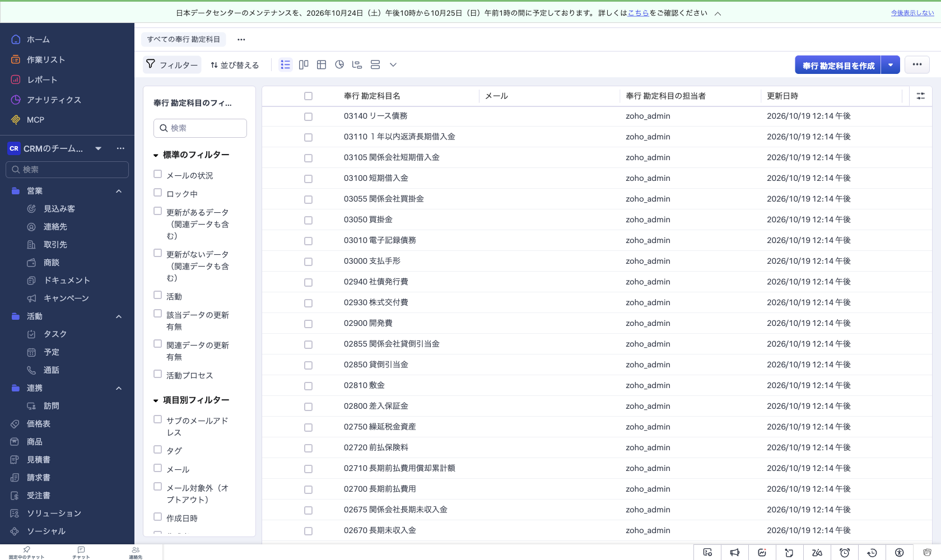The height and width of the screenshot is (560, 941).
Task: Toggle the select-all checkbox in table header
Action: click(308, 96)
